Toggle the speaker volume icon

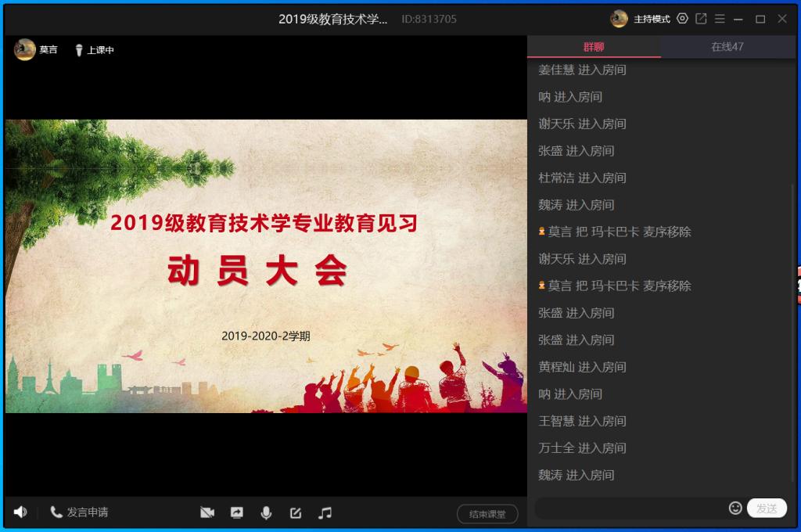[20, 512]
